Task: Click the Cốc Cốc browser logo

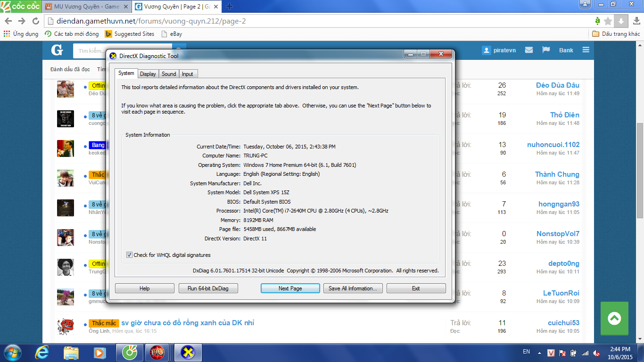Action: coord(20,6)
